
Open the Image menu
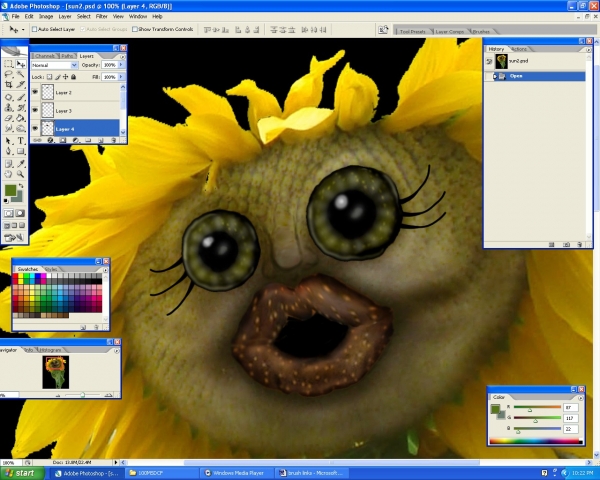coord(46,16)
